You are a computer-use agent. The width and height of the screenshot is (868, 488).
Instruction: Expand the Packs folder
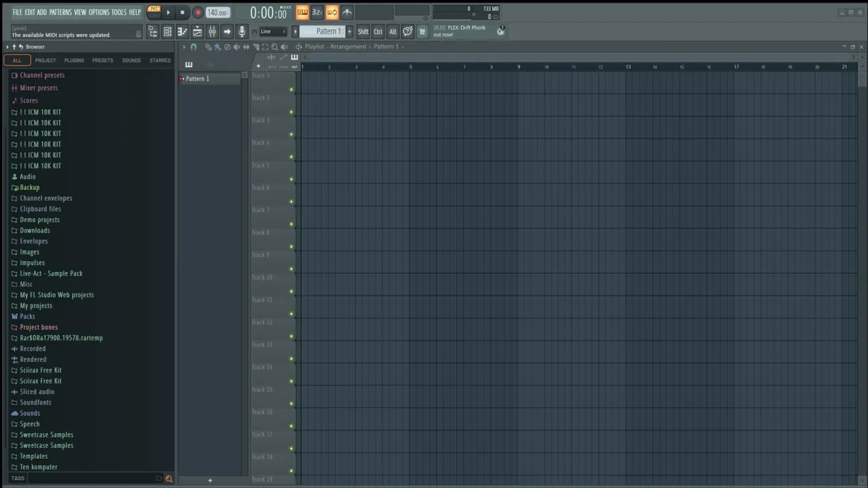point(27,317)
